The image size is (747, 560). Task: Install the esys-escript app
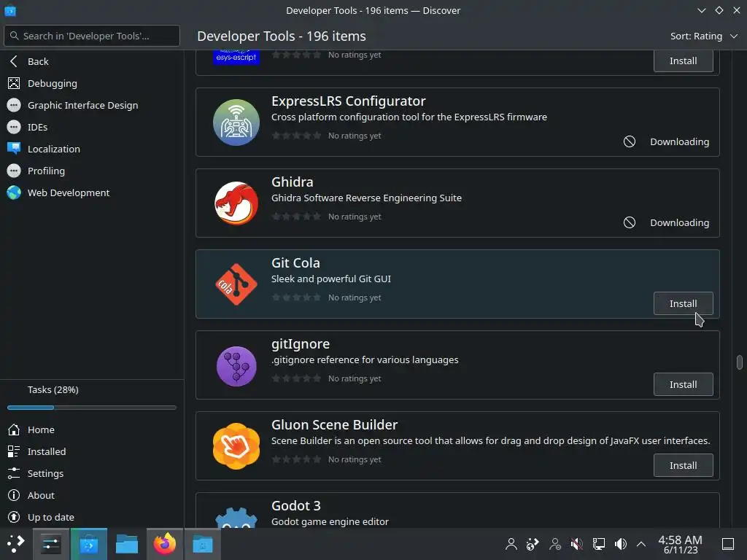click(683, 61)
